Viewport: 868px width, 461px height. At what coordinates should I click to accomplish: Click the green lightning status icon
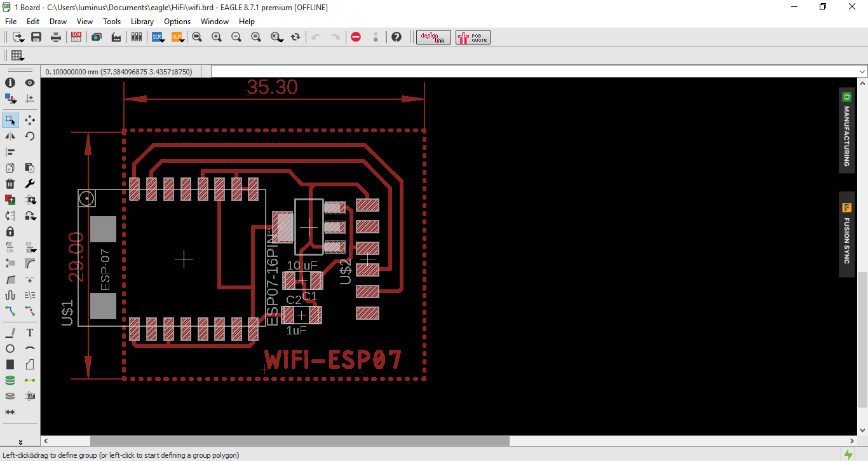pos(848,454)
